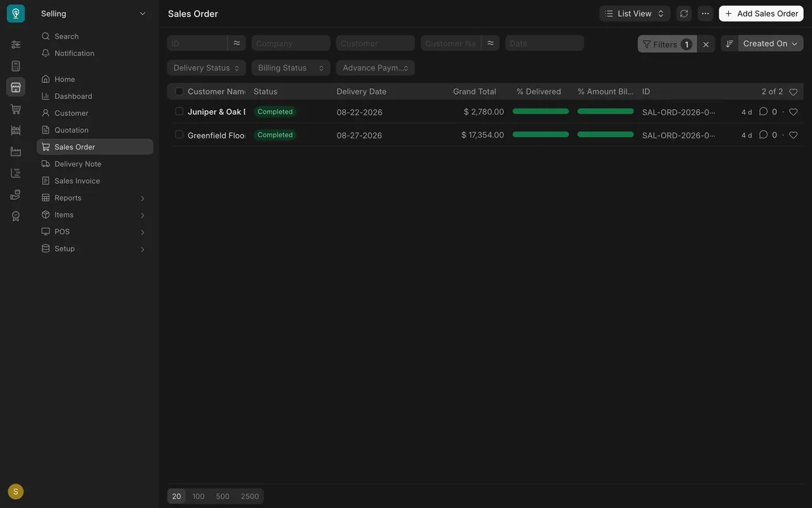
Task: Like the Greenfield order heart icon
Action: (793, 135)
